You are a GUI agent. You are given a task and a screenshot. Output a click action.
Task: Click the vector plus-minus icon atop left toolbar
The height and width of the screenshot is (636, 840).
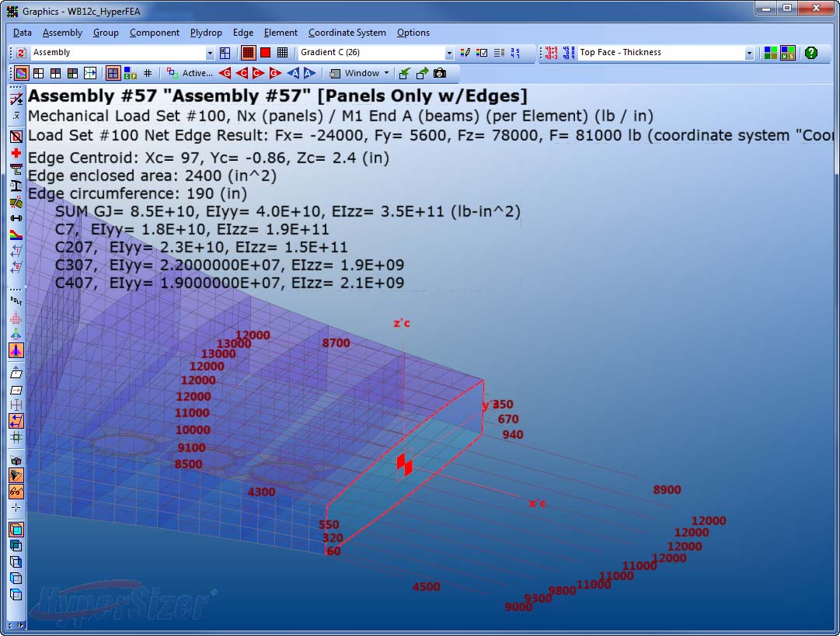16,99
